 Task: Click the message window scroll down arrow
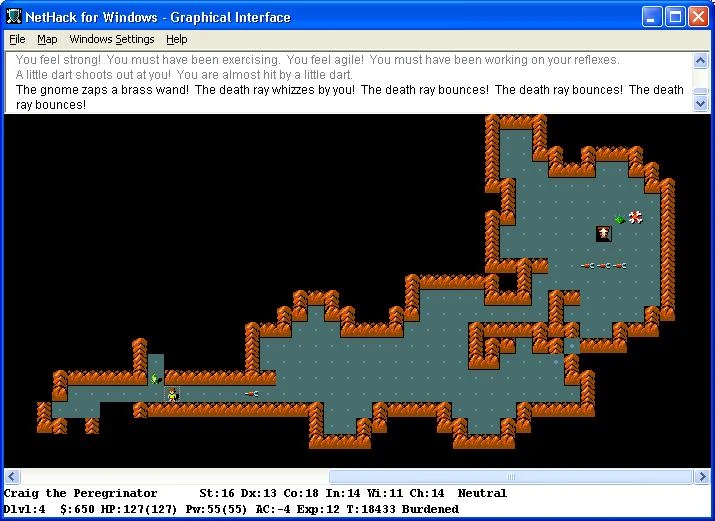pos(700,104)
